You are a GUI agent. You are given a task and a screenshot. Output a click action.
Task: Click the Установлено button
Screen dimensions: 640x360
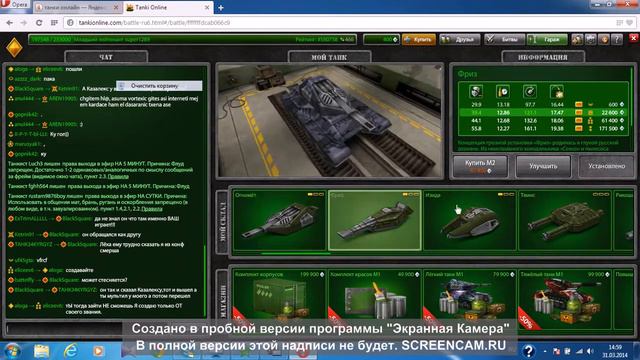pos(606,166)
